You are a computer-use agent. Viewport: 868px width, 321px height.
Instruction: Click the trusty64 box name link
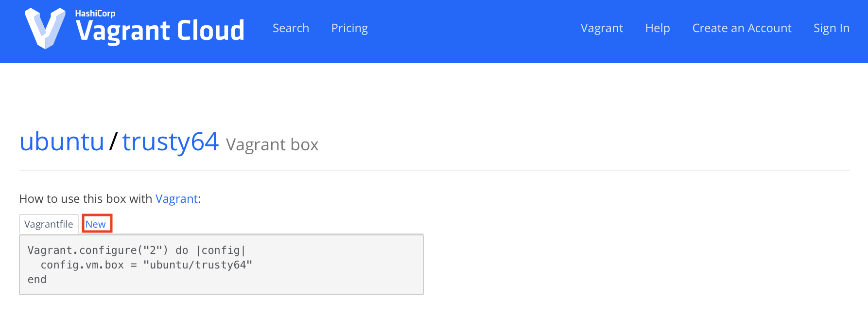point(171,142)
